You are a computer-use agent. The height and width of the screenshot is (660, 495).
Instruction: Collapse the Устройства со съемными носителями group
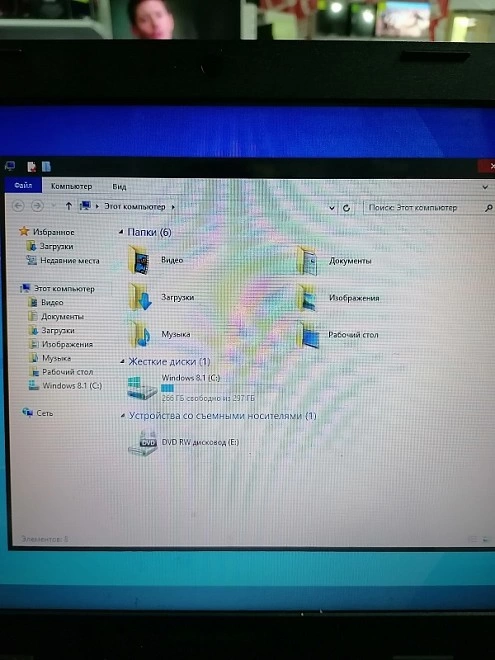point(122,416)
